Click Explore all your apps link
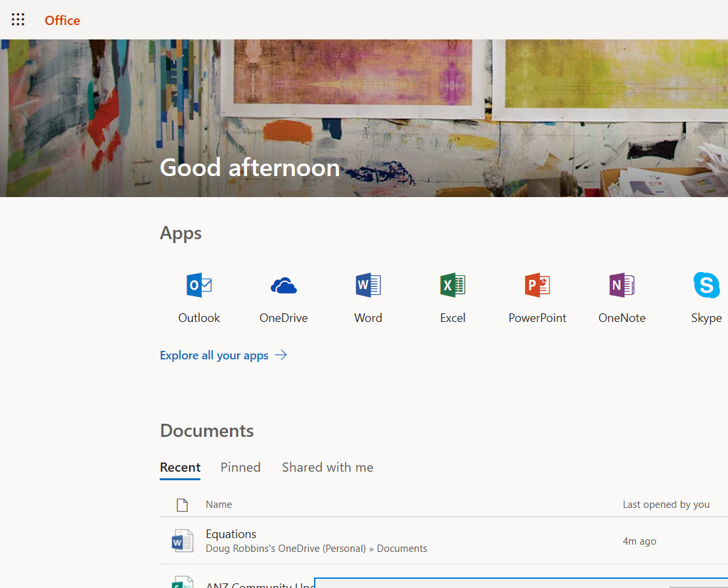 pyautogui.click(x=214, y=355)
